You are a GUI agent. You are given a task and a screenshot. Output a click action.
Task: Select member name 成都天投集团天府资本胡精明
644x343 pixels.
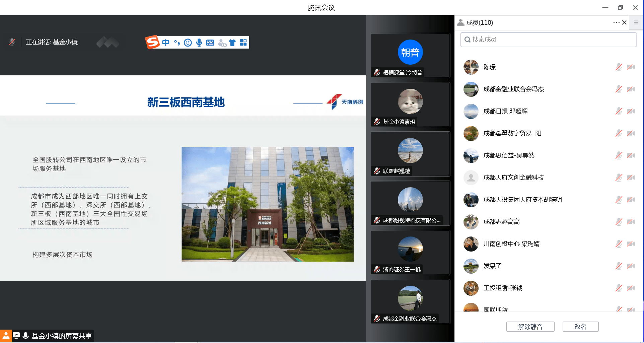(x=522, y=200)
